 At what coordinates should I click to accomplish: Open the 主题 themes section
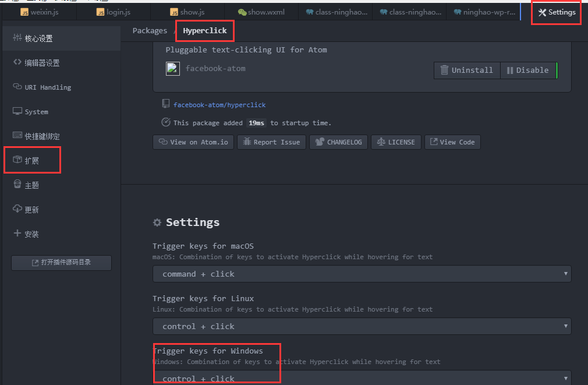click(31, 185)
